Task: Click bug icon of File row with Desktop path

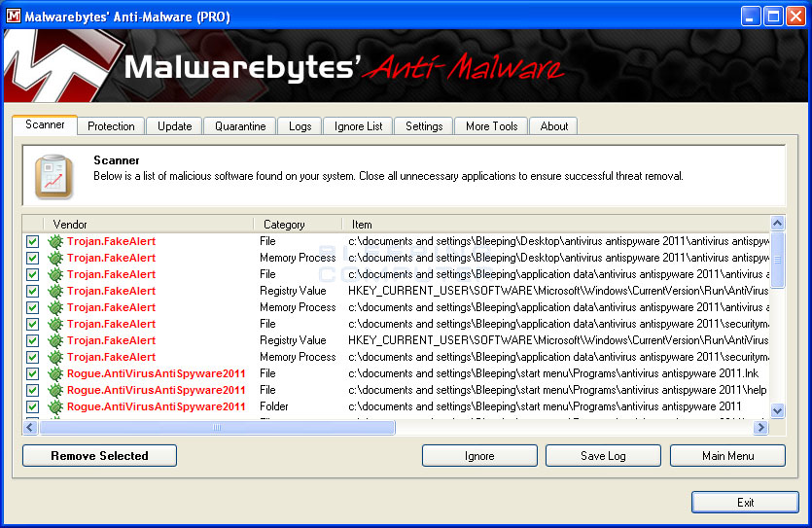Action: click(55, 241)
